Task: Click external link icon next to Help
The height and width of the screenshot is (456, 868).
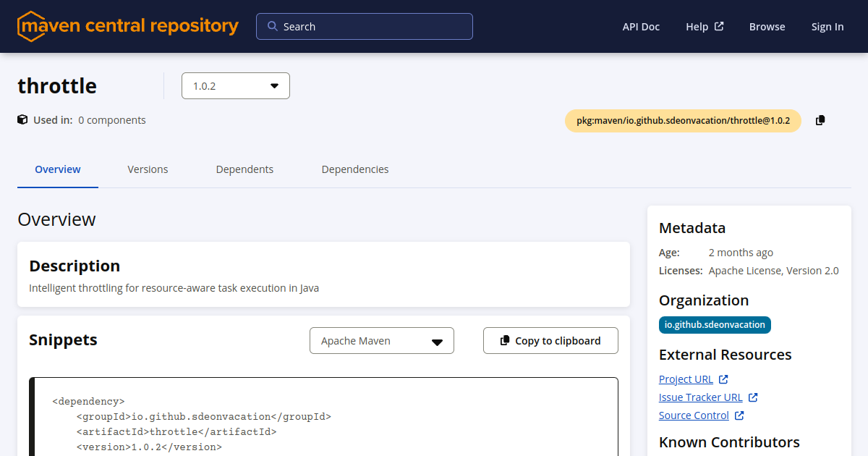Action: (x=719, y=26)
